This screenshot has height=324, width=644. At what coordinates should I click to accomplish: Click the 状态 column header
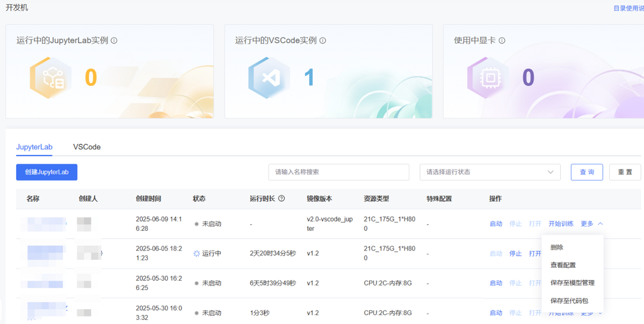coord(199,199)
